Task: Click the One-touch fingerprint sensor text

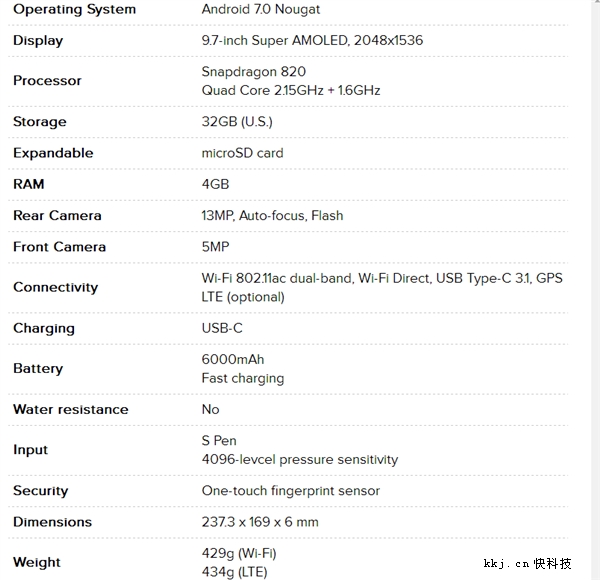Action: 290,490
